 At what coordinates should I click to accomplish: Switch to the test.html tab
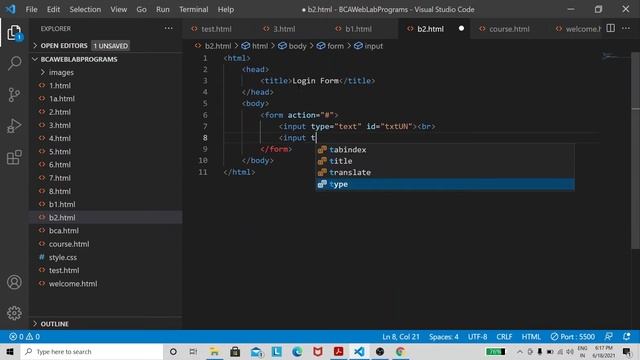(216, 29)
